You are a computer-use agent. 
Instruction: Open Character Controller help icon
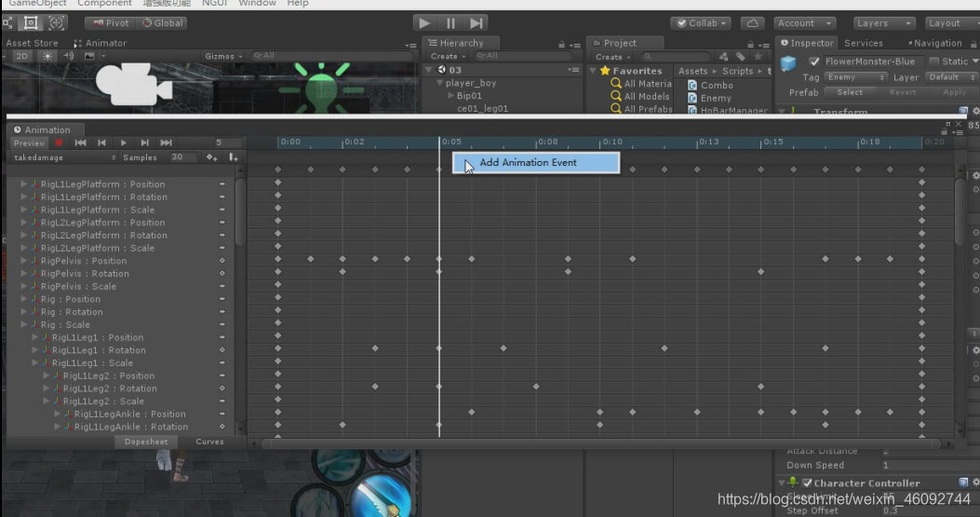click(963, 483)
